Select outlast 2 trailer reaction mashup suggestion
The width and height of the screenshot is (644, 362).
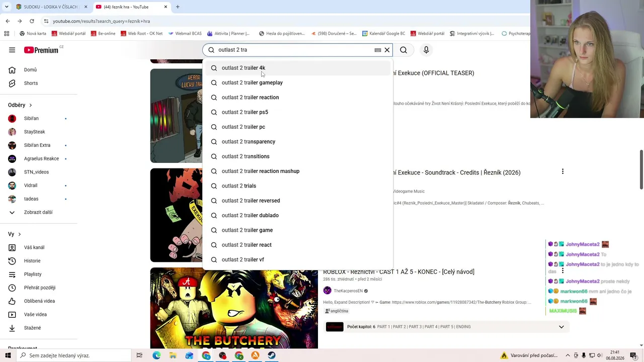pyautogui.click(x=298, y=171)
